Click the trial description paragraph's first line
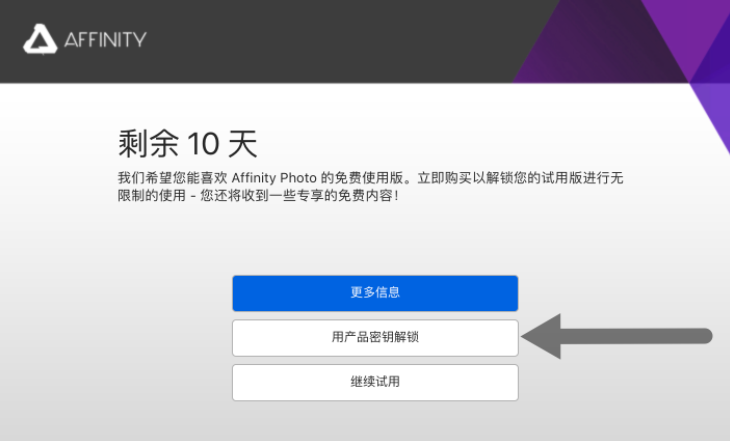730x441 pixels. click(x=370, y=178)
